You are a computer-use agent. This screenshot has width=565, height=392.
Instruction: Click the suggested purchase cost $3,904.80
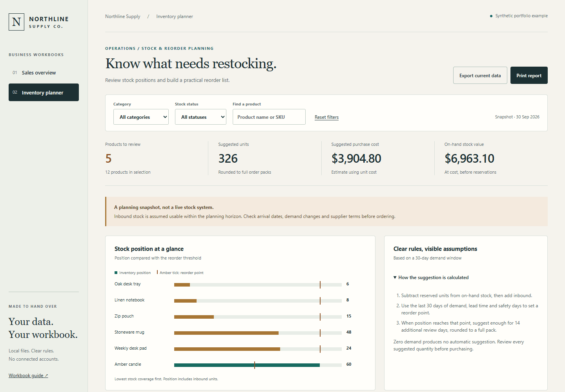click(x=356, y=158)
